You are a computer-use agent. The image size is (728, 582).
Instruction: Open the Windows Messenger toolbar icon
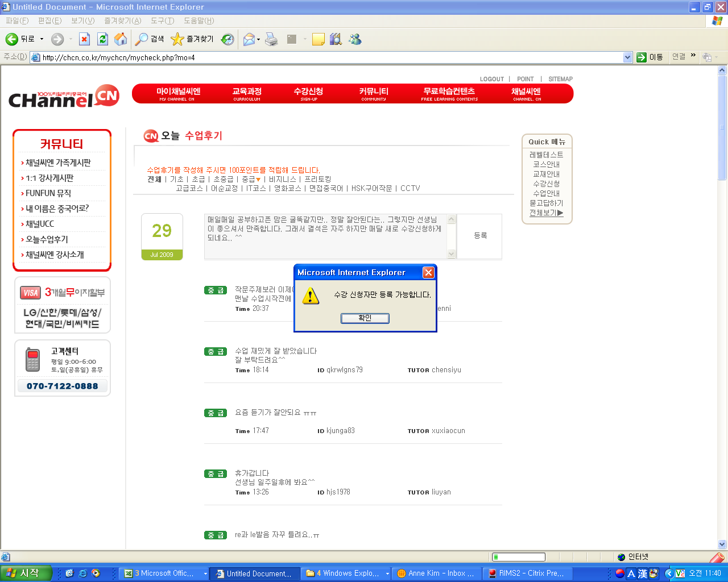(355, 39)
